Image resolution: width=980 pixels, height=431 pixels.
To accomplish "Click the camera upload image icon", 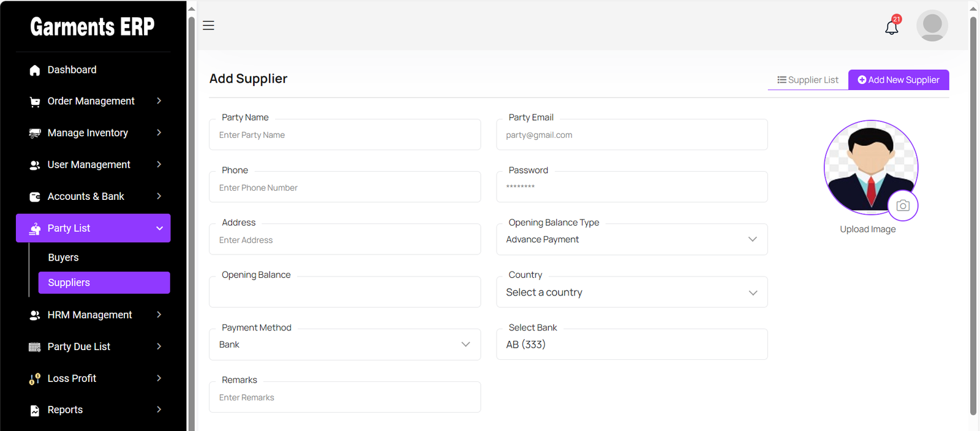I will 902,206.
